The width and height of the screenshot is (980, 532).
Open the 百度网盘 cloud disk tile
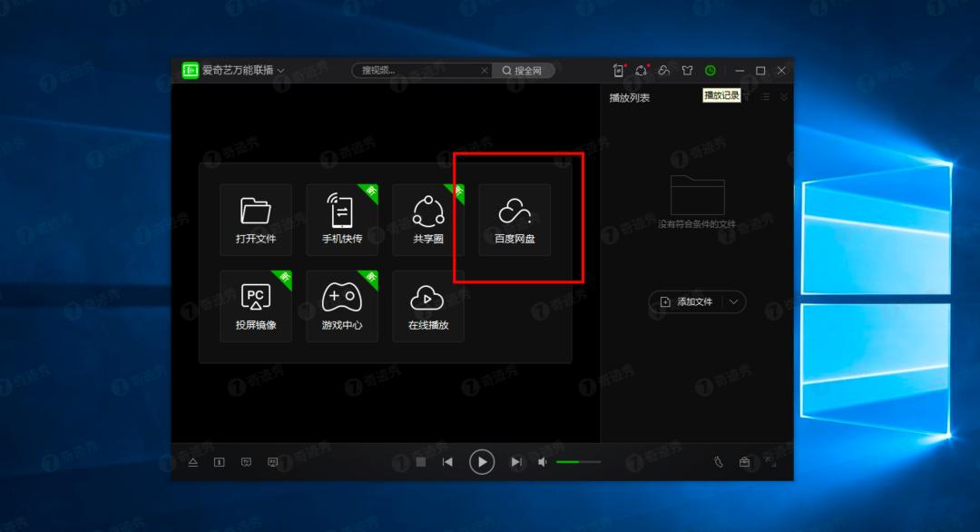coord(514,220)
